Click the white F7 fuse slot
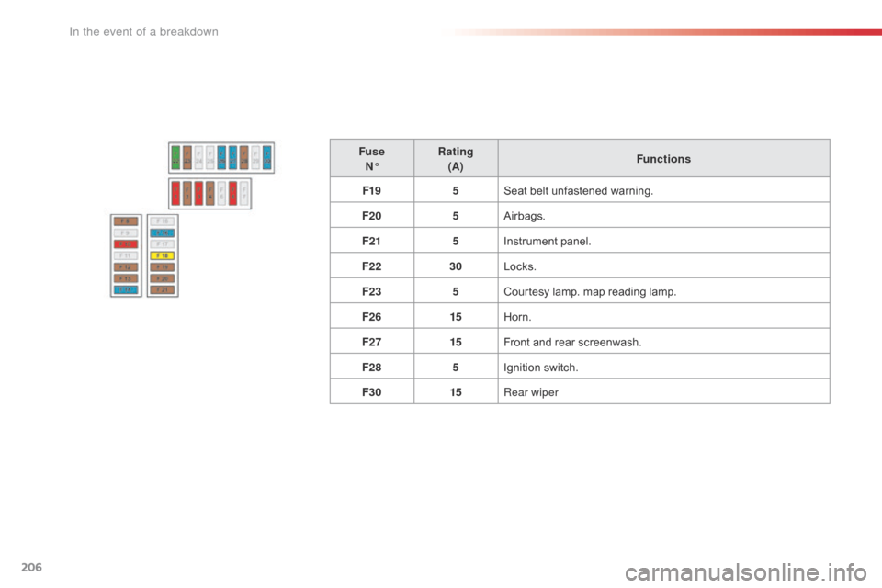Image resolution: width=882 pixels, height=588 pixels. click(x=244, y=194)
